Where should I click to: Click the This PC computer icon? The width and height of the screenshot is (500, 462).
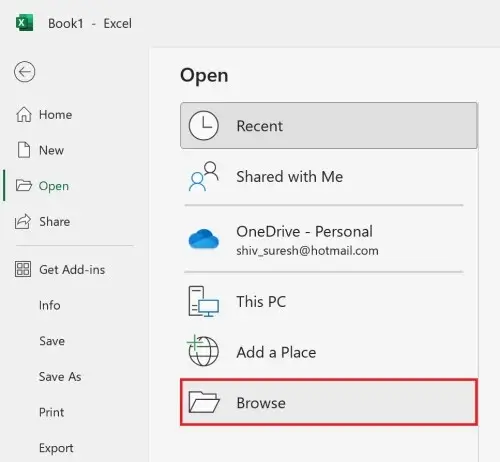pyautogui.click(x=203, y=301)
